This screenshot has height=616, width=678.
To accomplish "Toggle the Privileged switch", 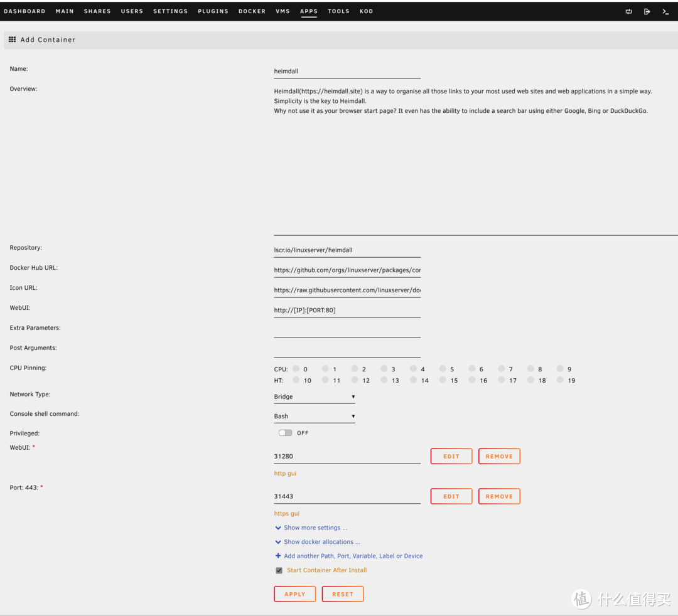I will point(286,433).
